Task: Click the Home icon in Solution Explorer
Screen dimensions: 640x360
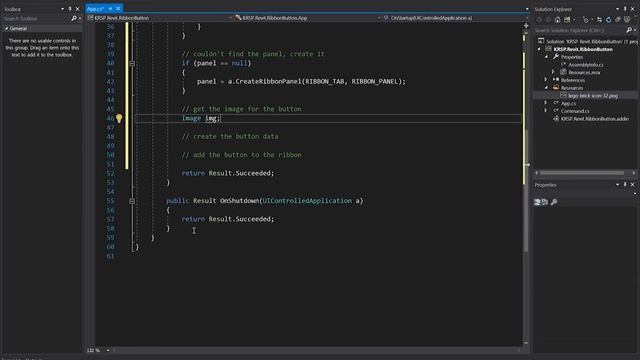Action: [558, 20]
